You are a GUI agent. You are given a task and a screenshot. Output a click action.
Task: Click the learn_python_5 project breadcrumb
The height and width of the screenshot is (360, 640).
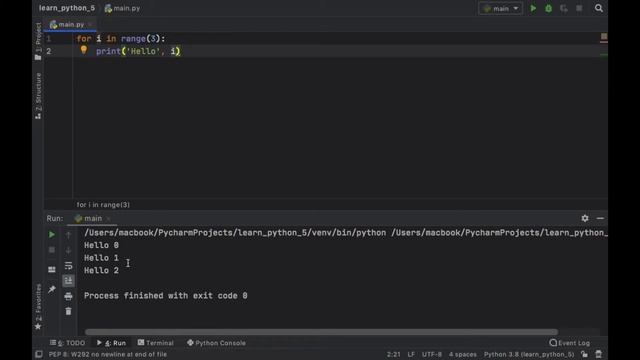(x=67, y=8)
